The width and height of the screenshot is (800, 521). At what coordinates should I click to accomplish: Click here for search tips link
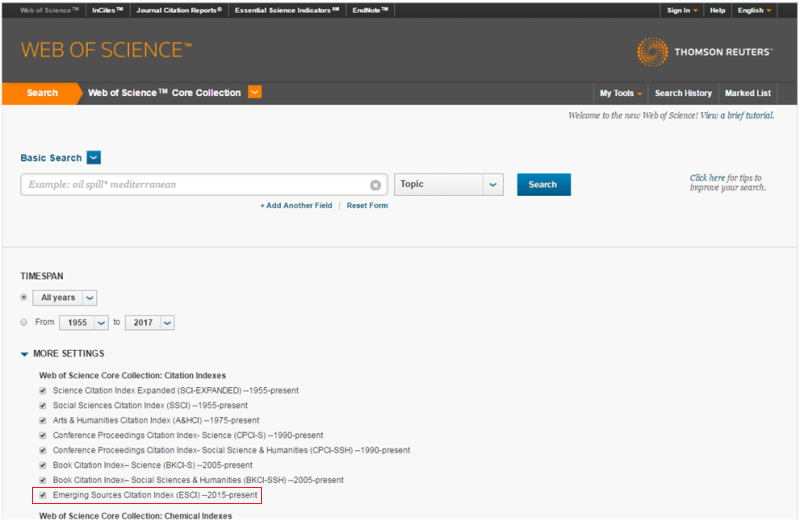tap(707, 178)
